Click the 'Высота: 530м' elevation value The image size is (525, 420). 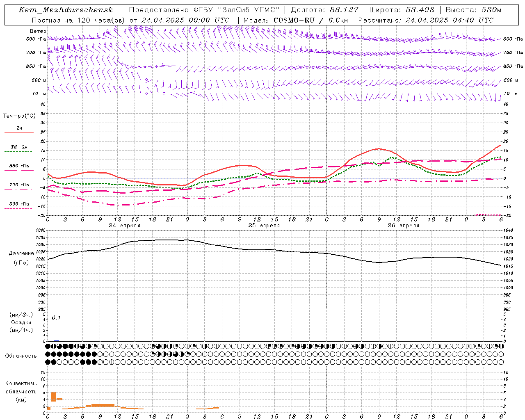[x=473, y=10]
